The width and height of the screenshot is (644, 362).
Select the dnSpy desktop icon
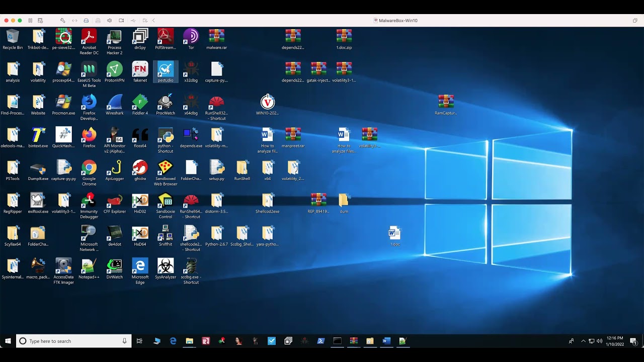click(x=140, y=39)
